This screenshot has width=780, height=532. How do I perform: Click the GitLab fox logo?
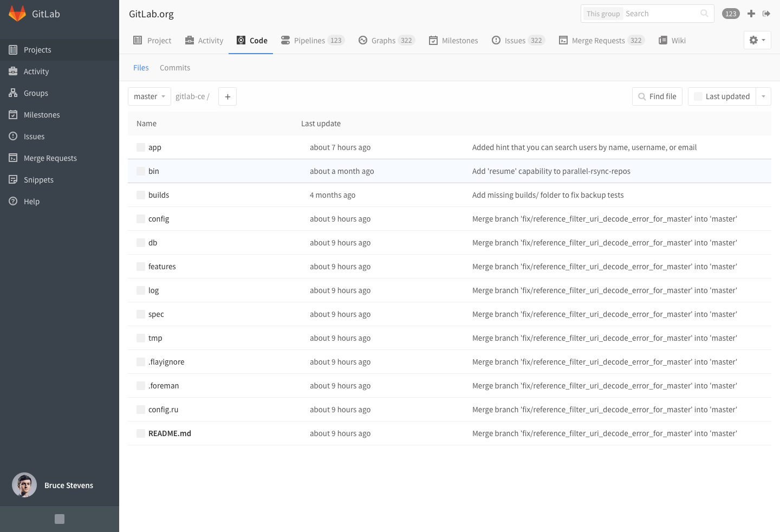click(x=18, y=14)
